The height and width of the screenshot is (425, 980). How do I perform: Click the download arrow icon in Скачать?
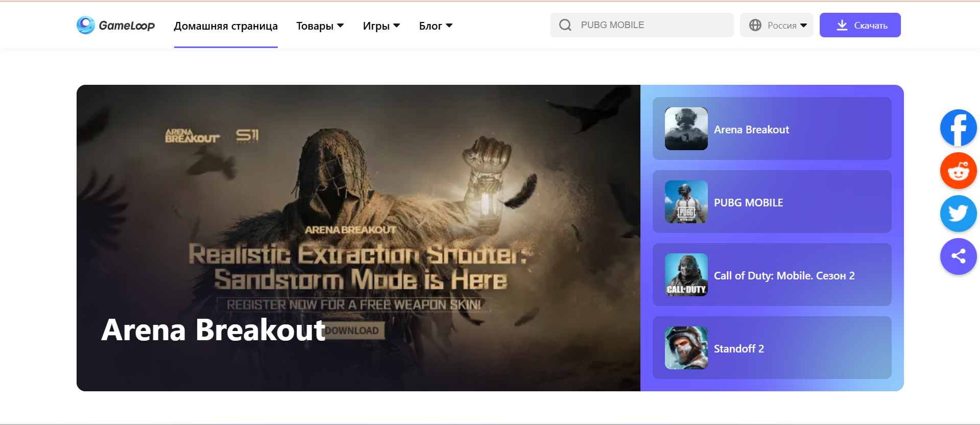tap(842, 25)
